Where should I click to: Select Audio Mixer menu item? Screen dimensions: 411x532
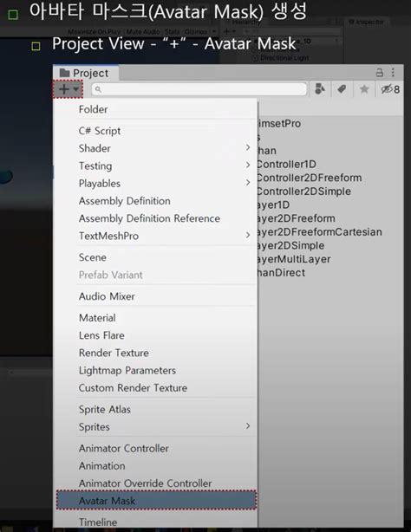click(156, 296)
